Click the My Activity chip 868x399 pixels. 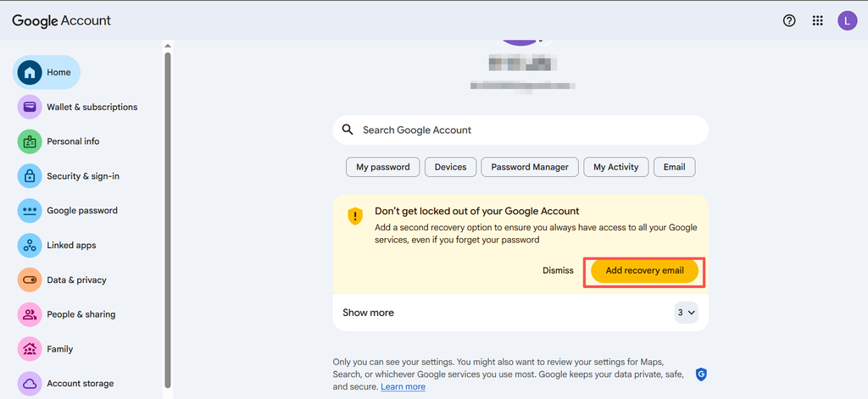click(x=616, y=167)
